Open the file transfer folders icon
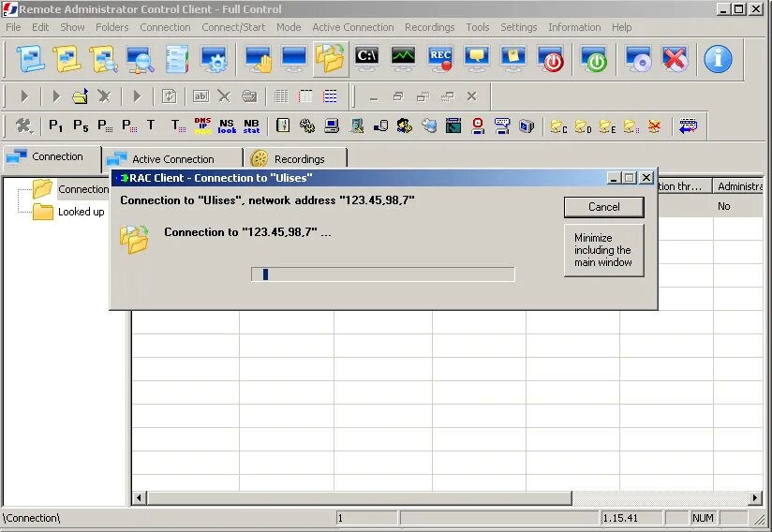 [330, 59]
